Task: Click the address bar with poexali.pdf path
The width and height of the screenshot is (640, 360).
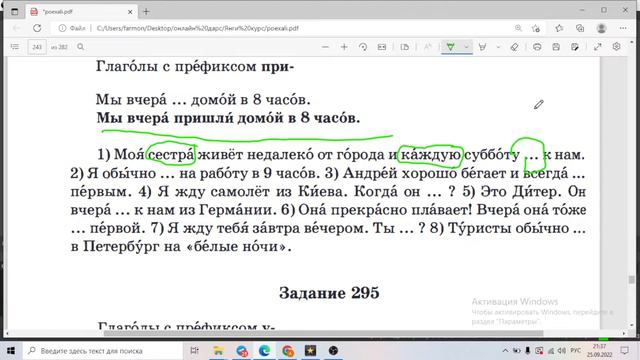Action: coord(286,28)
